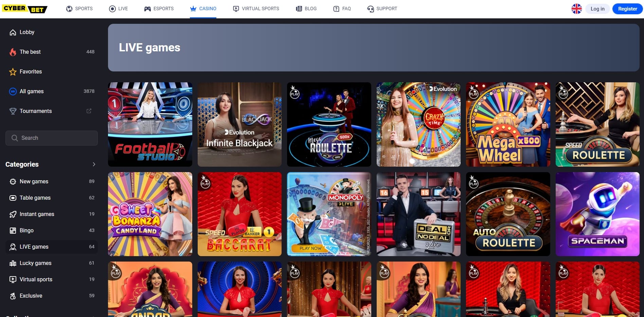
Task: Click the Virtual Sports monitor icon in top navigation
Action: [x=236, y=9]
